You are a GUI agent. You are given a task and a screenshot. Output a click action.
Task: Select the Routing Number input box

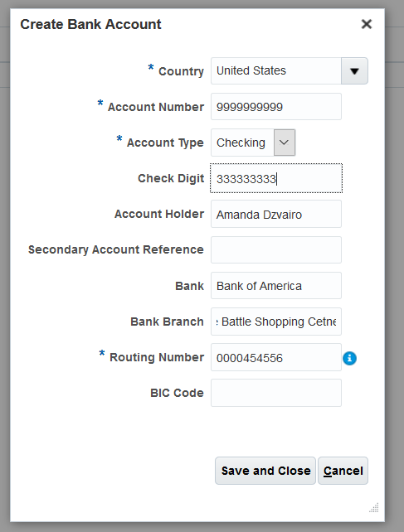coord(276,357)
